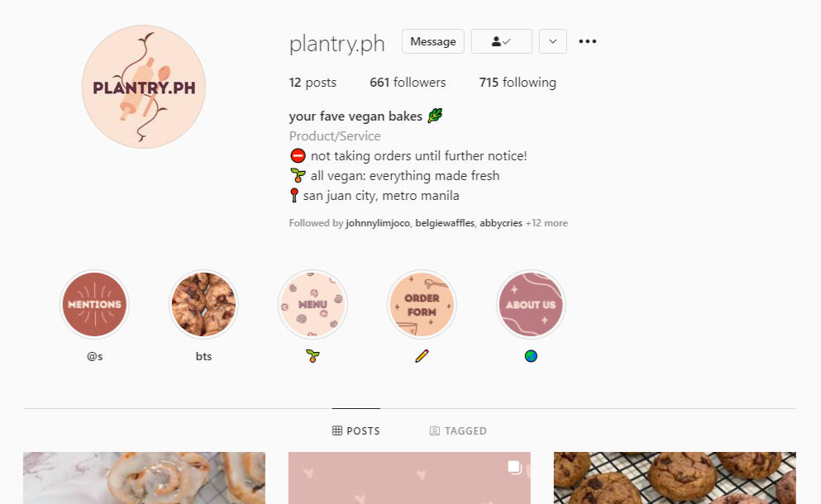Click the three-dot options icon

588,41
